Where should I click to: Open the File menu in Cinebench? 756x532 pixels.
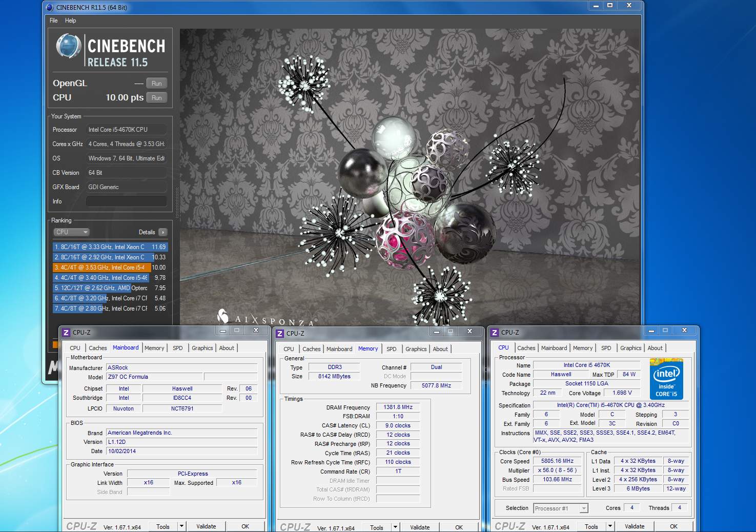(54, 21)
